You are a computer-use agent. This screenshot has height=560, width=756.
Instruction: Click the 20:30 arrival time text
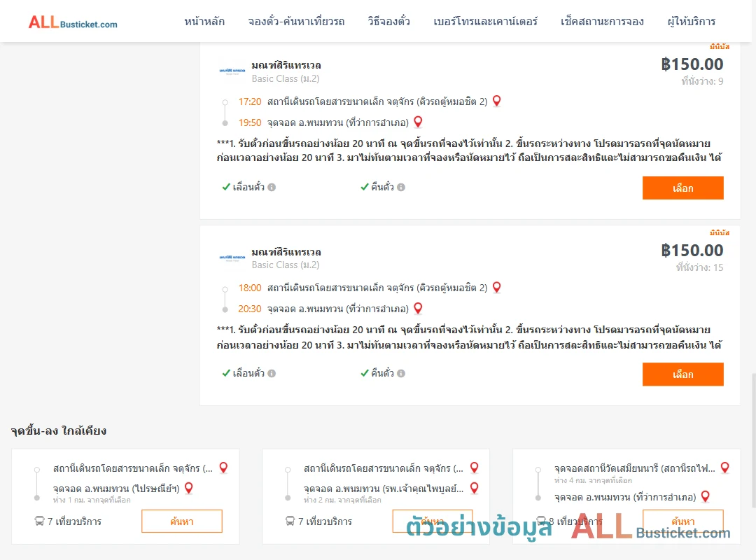coord(250,309)
